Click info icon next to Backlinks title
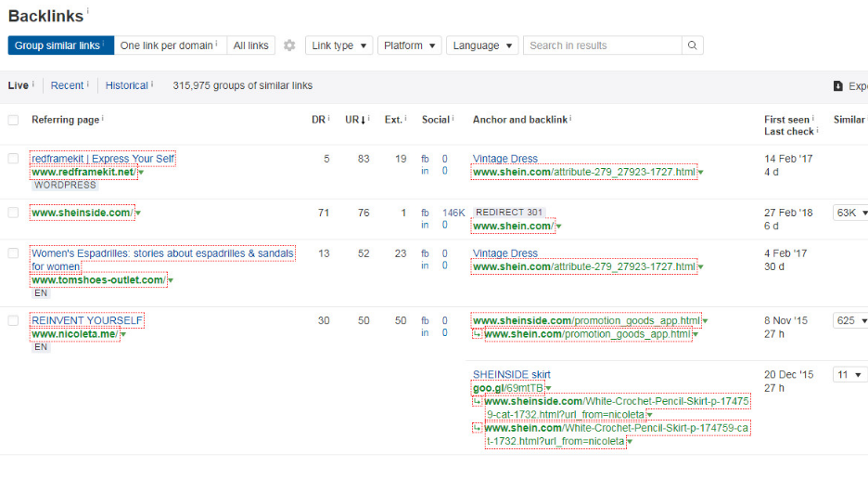 click(87, 10)
